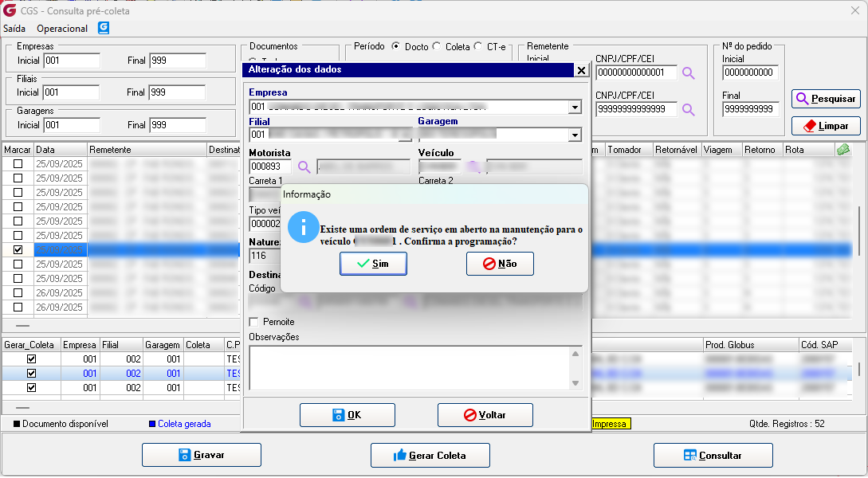Click the Garagens Final input field
This screenshot has width=868, height=478.
click(x=178, y=126)
